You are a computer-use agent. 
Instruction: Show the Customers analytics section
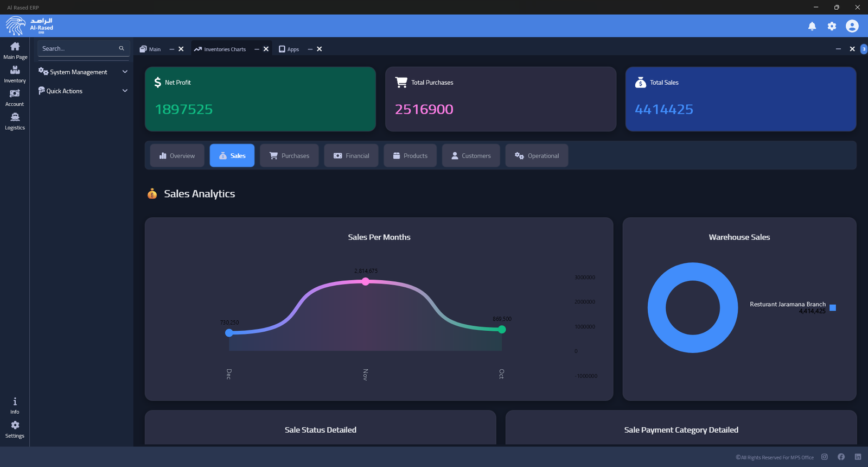[470, 156]
